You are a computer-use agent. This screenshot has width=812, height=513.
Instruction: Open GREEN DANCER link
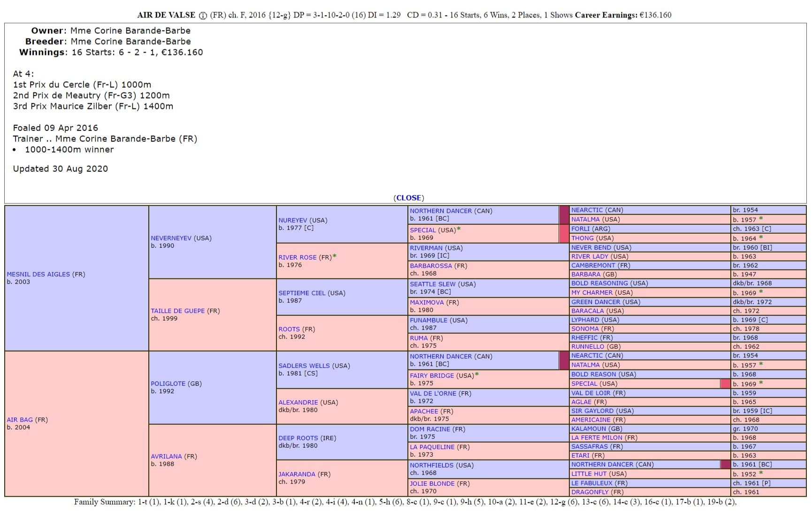click(596, 302)
